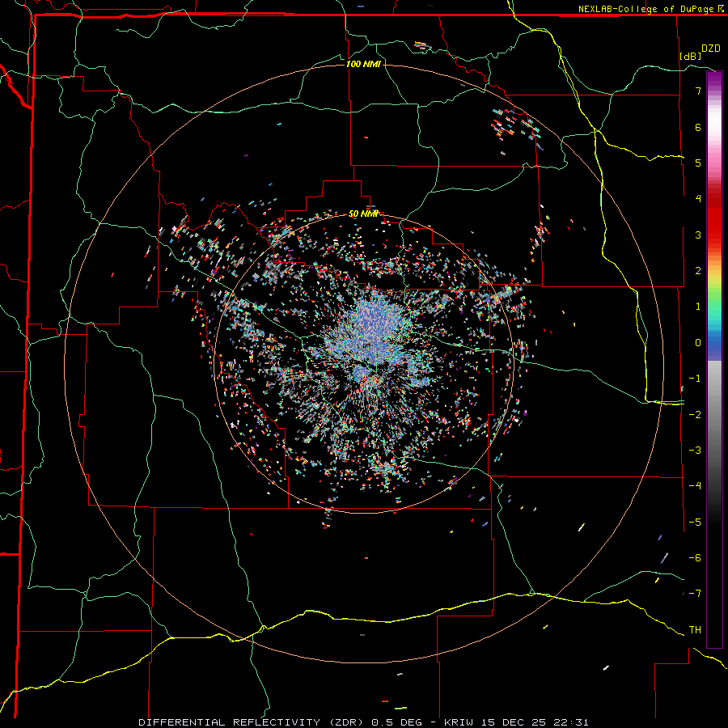
Task: Click the colorbar tick label 4
Action: pyautogui.click(x=698, y=199)
